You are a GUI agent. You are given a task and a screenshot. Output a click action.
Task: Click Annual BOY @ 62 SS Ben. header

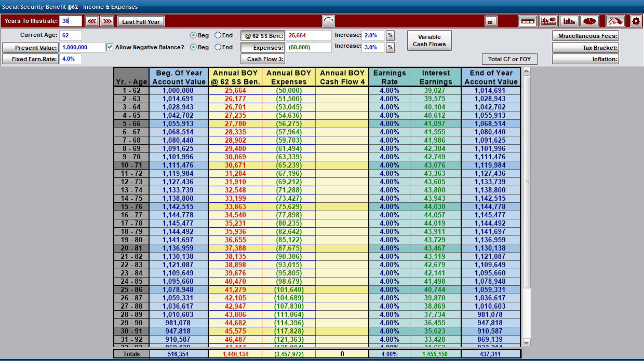[236, 77]
